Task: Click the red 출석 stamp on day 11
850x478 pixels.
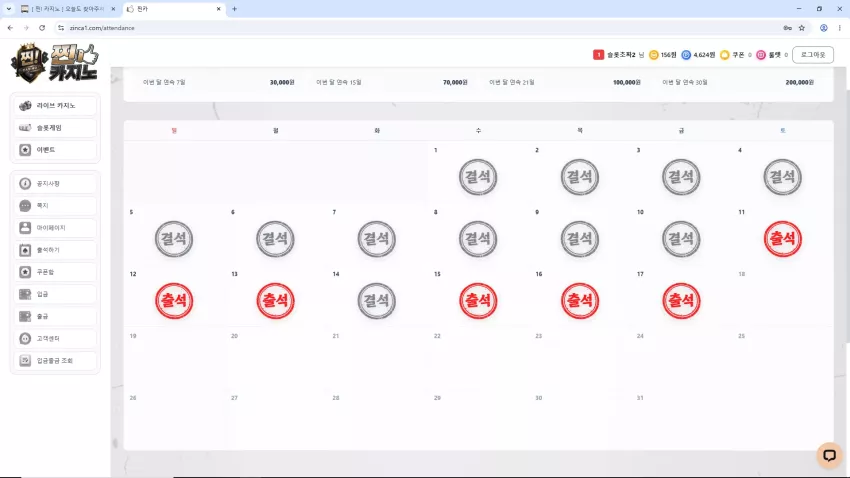Action: pos(782,238)
